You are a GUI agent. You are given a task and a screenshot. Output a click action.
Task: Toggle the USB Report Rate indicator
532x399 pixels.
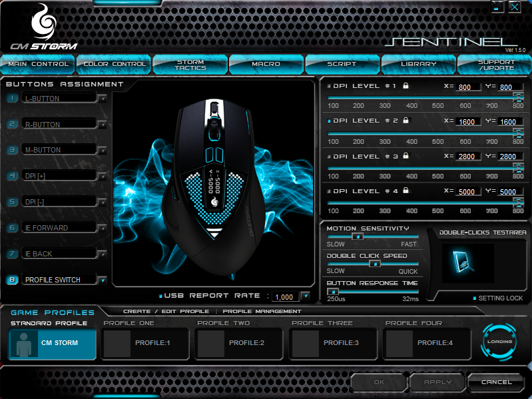160,296
